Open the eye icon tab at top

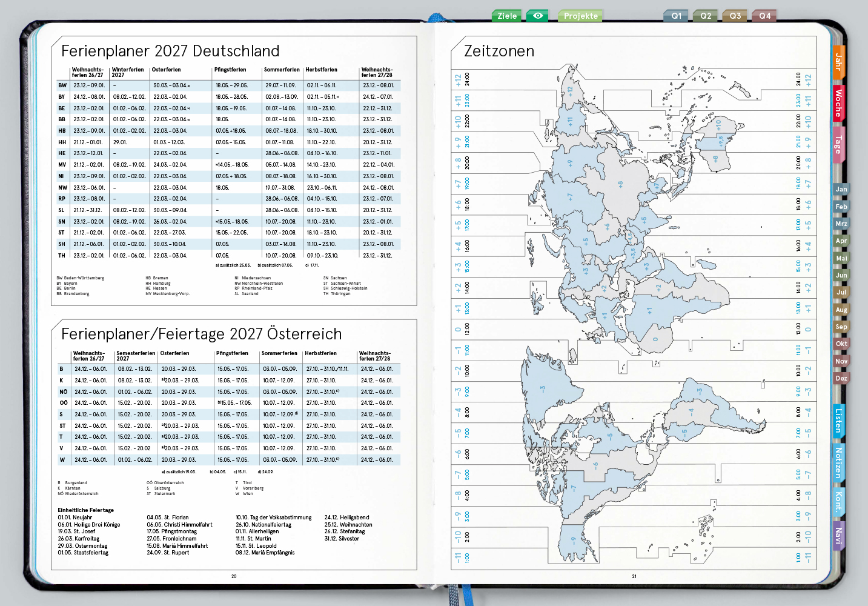[537, 16]
